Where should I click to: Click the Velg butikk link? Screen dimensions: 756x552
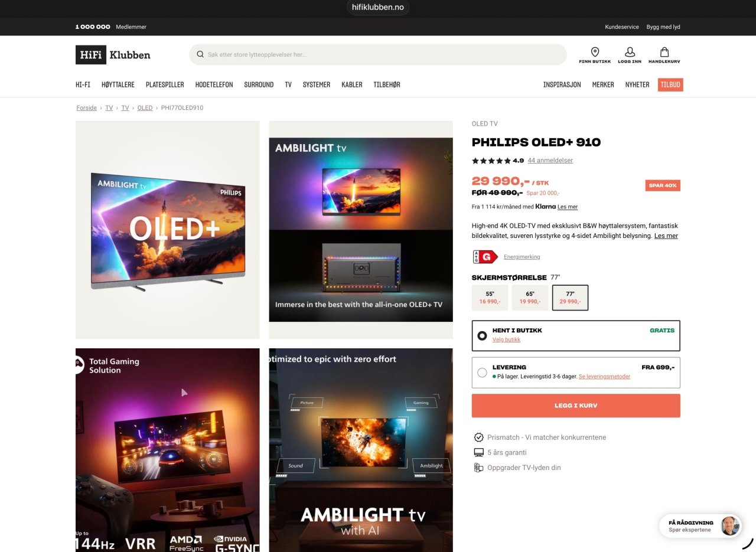coord(506,340)
